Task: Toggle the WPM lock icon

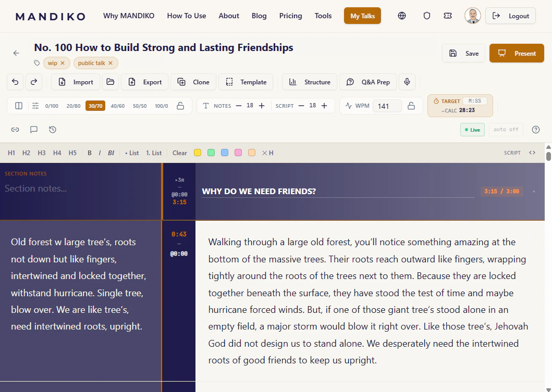Action: (x=411, y=106)
